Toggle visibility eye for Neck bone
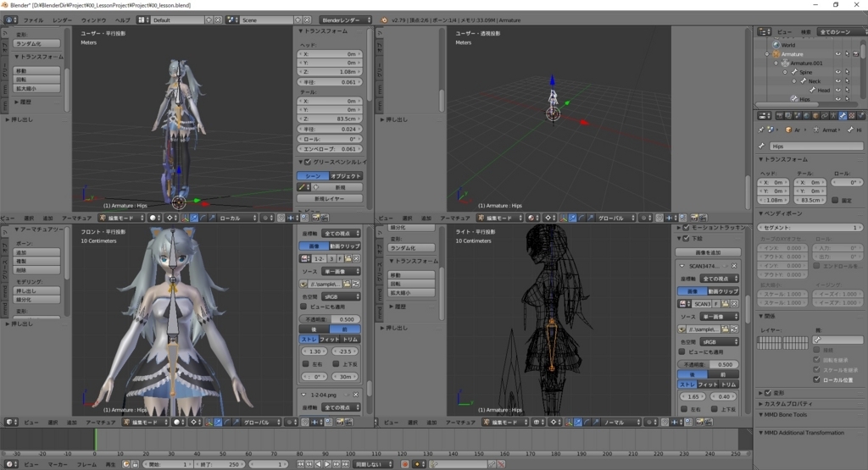 837,80
